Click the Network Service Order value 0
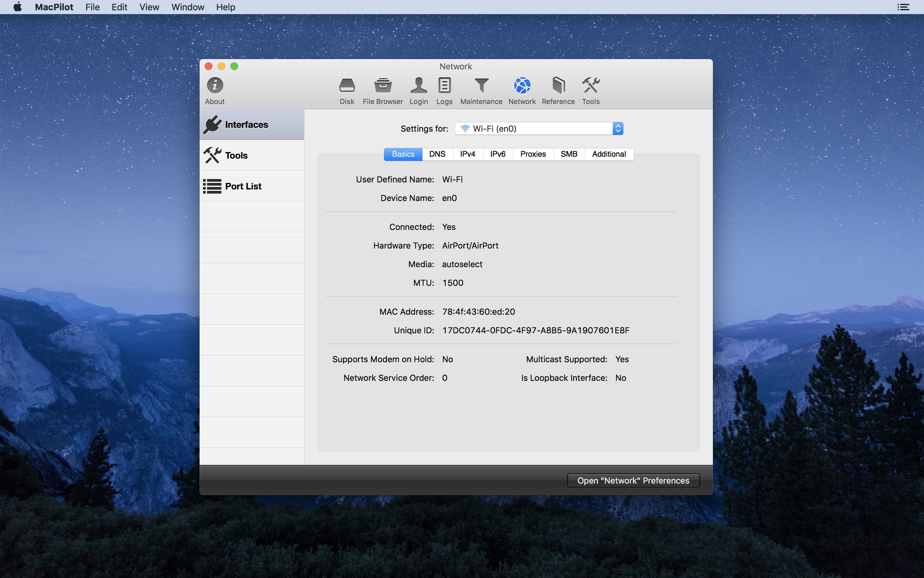 (x=445, y=378)
